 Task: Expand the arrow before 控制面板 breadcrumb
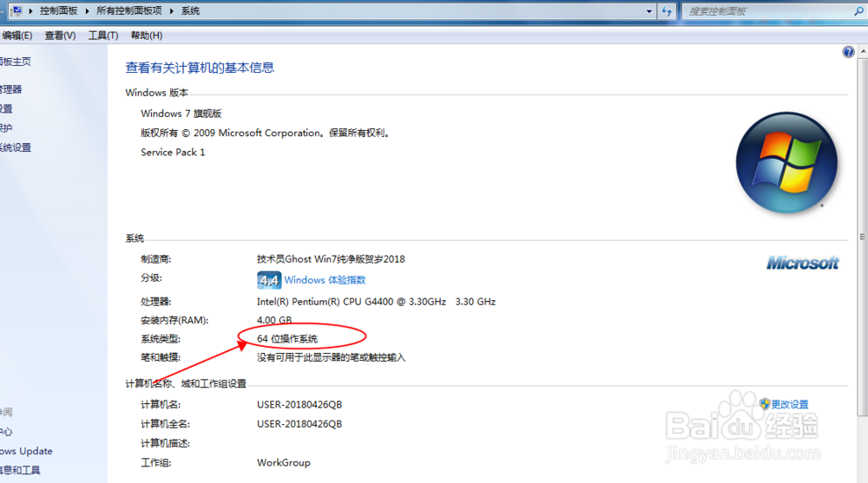pos(30,11)
